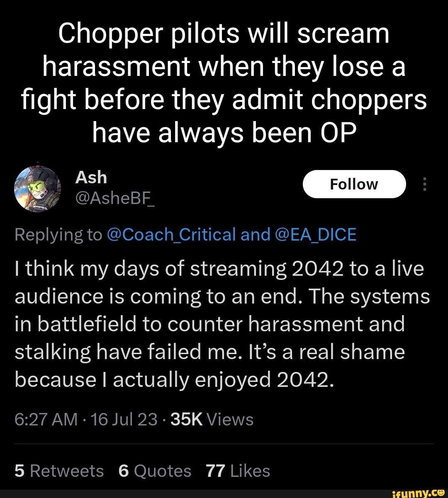Open the tweet options three-dot menu

tap(424, 184)
